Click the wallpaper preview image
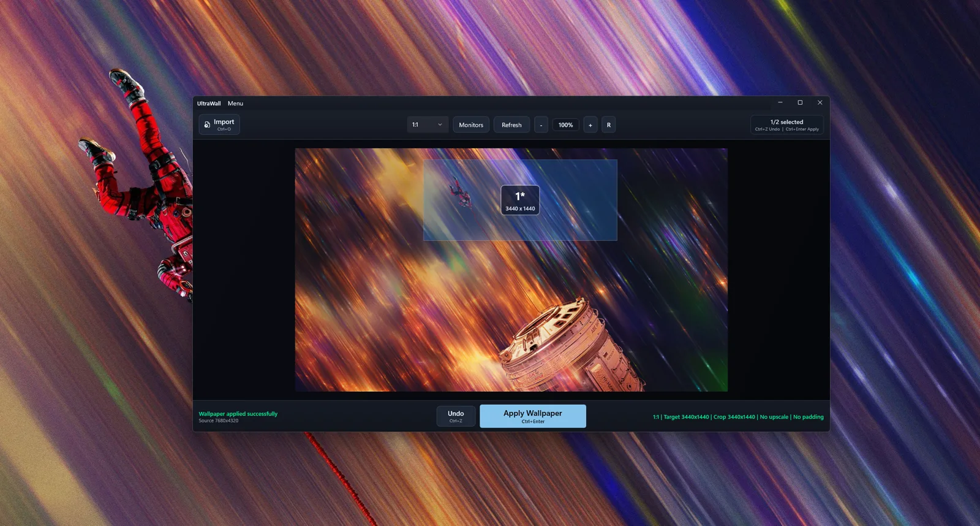980x526 pixels. 511,270
